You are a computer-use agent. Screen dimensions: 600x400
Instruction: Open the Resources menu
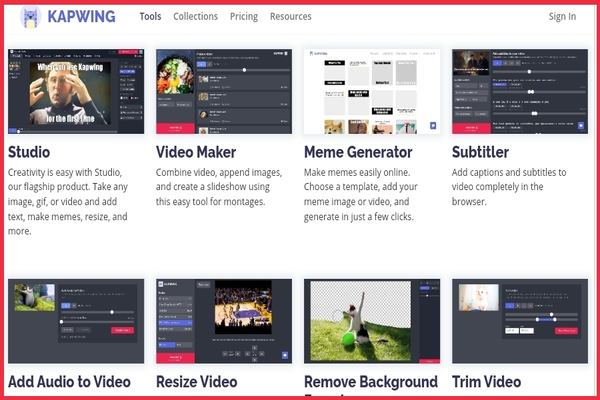point(290,16)
